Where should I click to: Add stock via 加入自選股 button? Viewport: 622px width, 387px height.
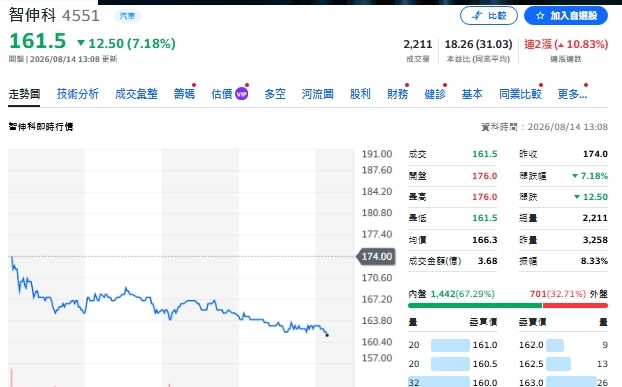click(566, 16)
